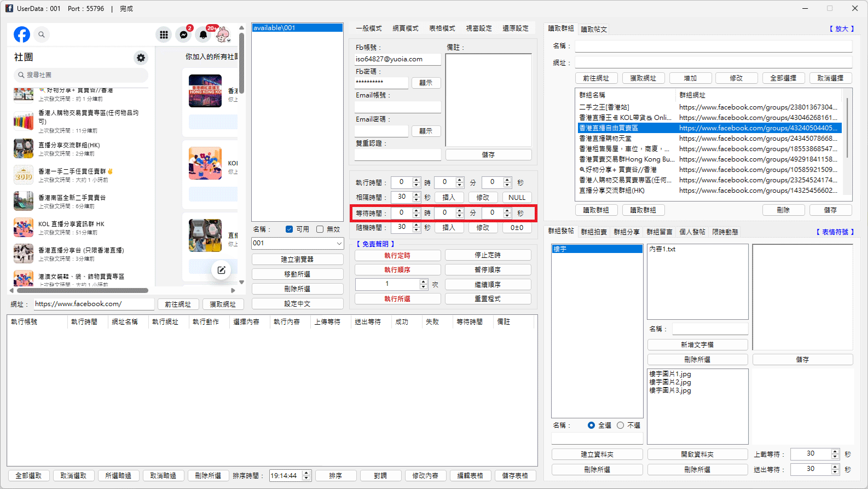Click the red 執行定時 button
Image resolution: width=868 pixels, height=489 pixels.
[x=397, y=255]
